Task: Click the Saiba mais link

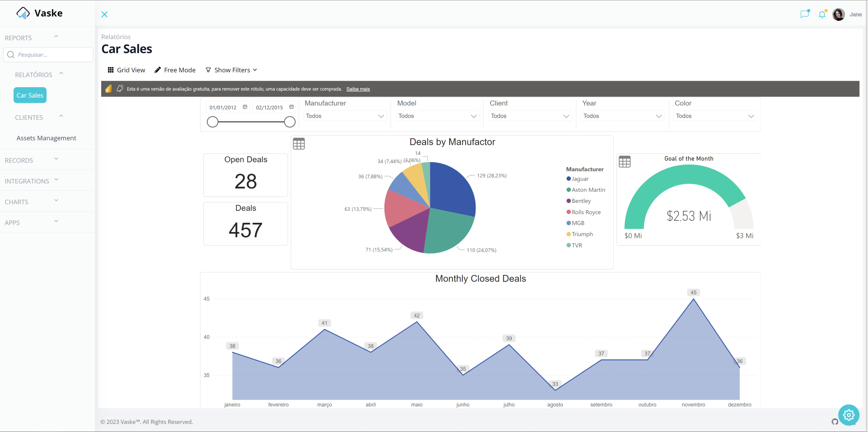Action: click(358, 89)
